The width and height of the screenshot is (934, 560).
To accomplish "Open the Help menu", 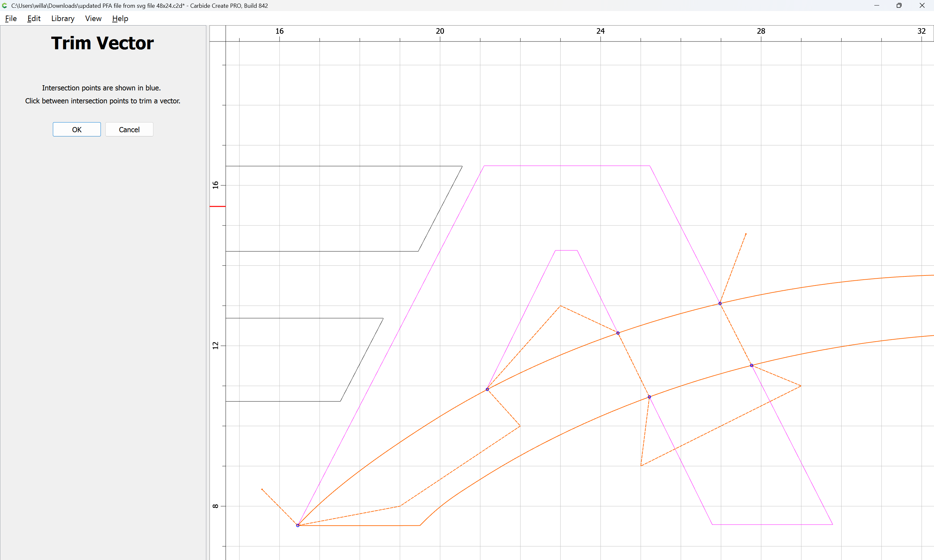I will (120, 18).
